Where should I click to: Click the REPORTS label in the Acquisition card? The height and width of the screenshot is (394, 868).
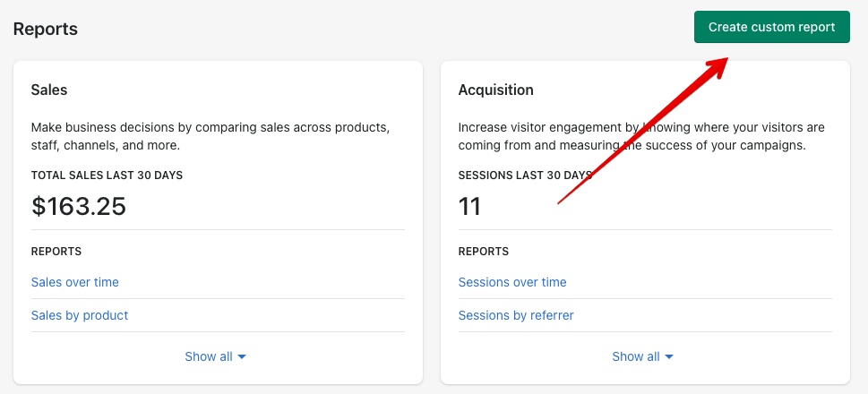click(484, 252)
